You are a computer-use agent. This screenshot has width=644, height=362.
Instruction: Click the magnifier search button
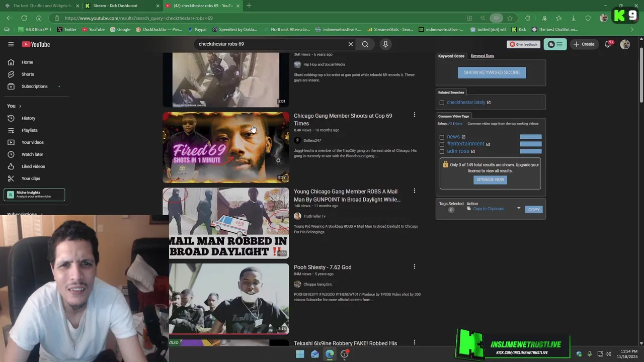365,44
